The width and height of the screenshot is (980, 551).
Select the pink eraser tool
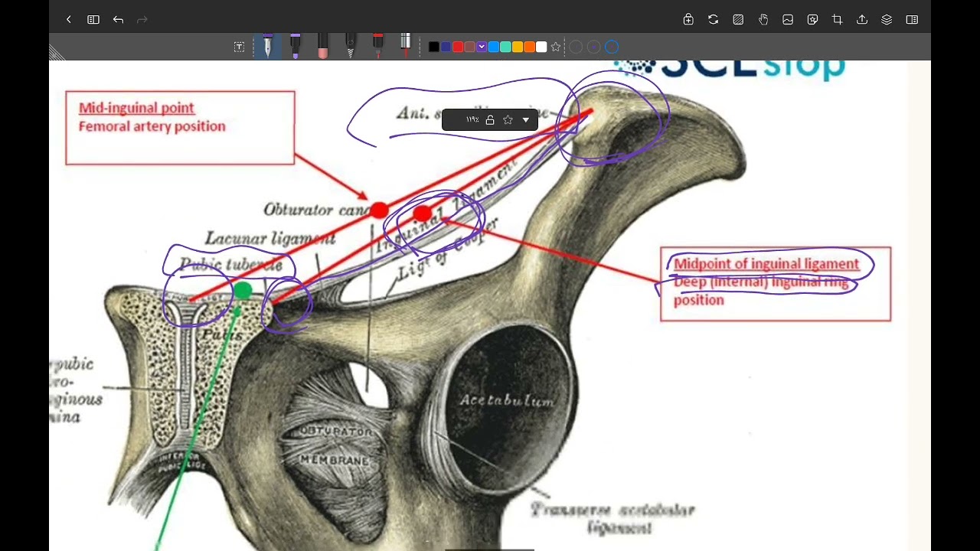322,46
